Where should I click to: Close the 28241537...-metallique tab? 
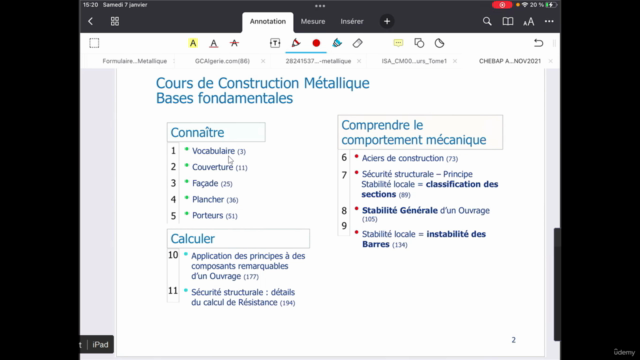[359, 61]
